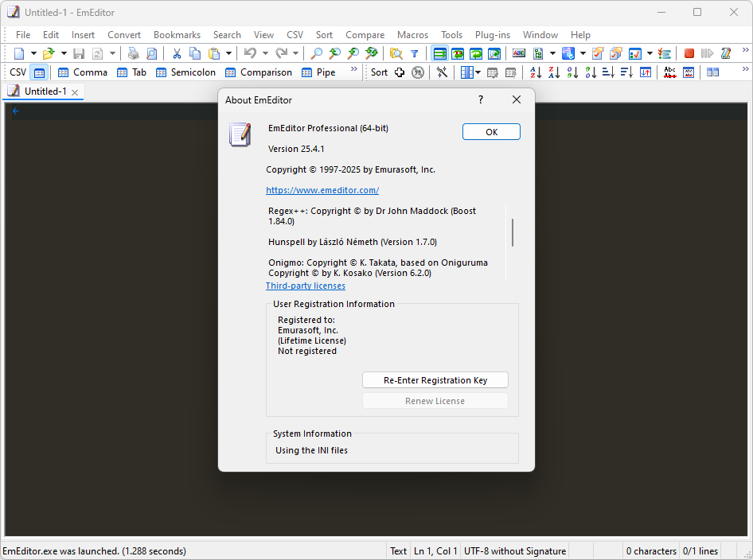Image resolution: width=753 pixels, height=560 pixels.
Task: Expand the sort toolbar overflow chevron at right
Action: click(745, 69)
